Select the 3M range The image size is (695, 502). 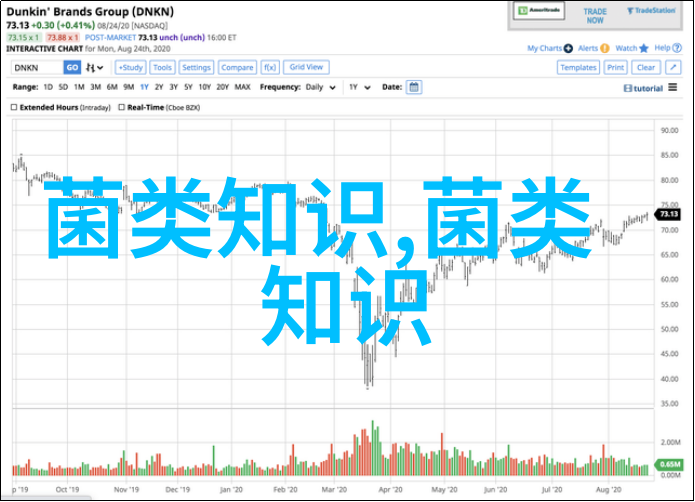tap(95, 87)
